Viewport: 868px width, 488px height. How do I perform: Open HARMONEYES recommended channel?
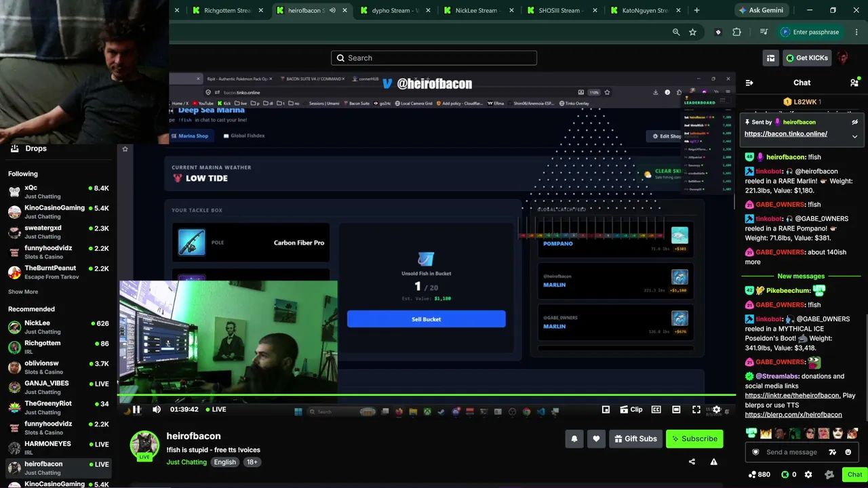click(58, 447)
